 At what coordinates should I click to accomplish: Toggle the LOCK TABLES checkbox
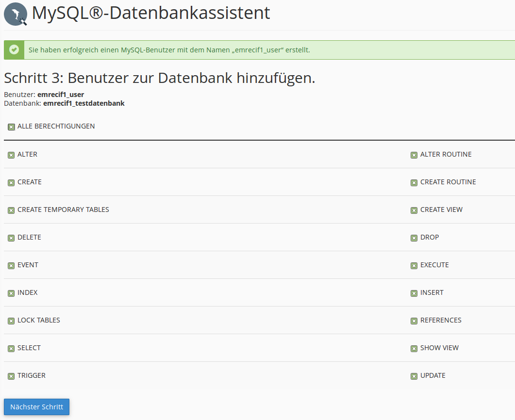[x=11, y=321]
